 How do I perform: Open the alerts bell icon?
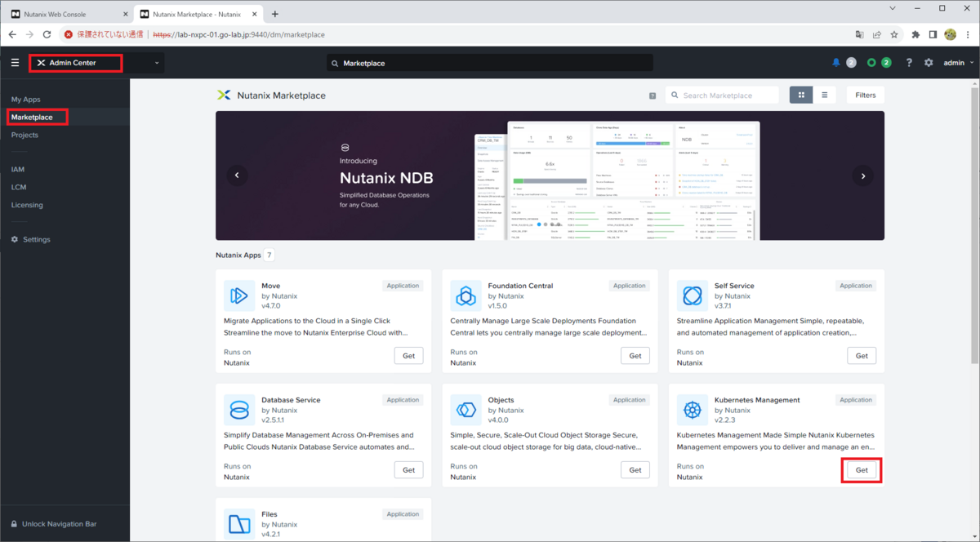[x=835, y=63]
